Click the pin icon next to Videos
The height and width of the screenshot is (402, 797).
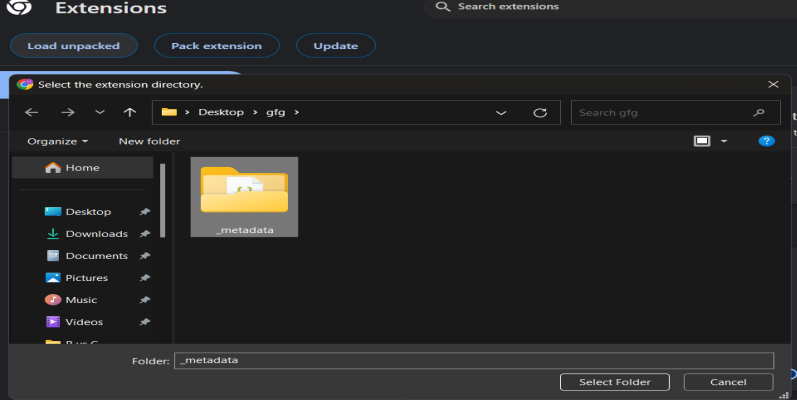[145, 322]
